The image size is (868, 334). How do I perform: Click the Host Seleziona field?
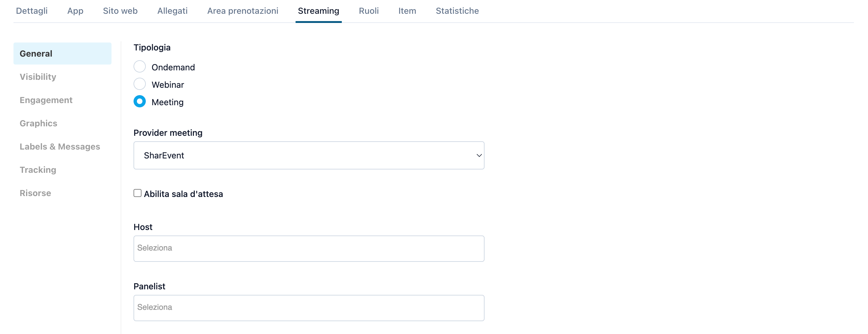tap(309, 248)
